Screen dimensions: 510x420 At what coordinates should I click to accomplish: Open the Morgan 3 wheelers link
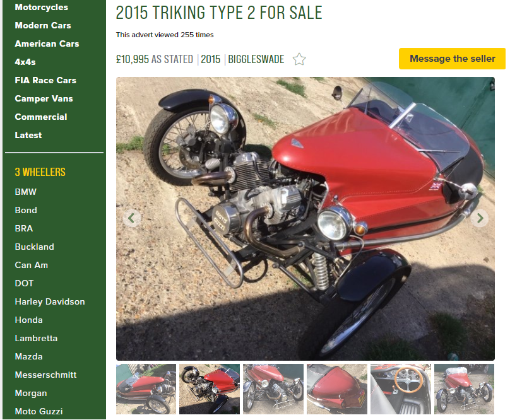coord(30,393)
